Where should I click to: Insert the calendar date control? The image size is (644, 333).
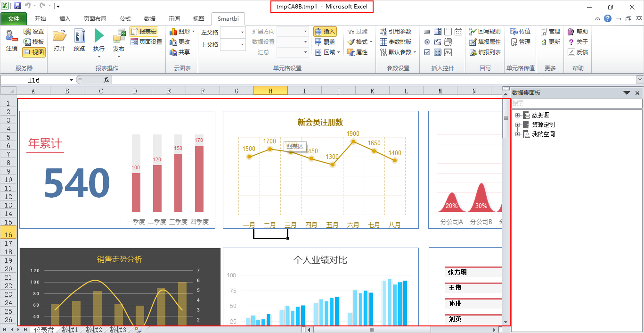(x=458, y=31)
